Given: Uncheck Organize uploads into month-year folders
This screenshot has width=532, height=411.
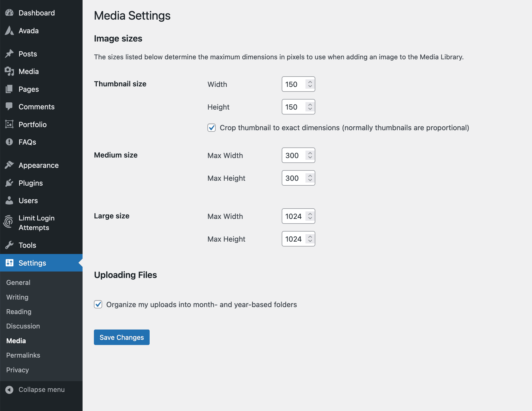Looking at the screenshot, I should [98, 305].
